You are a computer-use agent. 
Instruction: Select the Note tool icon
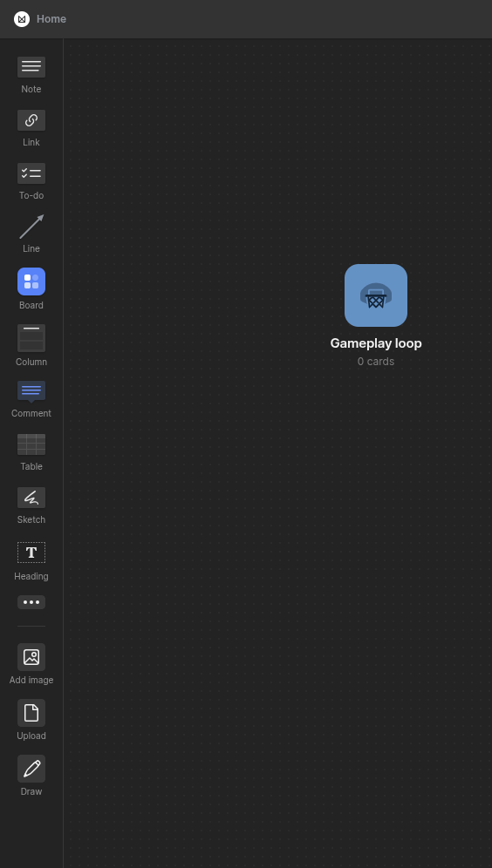point(31,67)
